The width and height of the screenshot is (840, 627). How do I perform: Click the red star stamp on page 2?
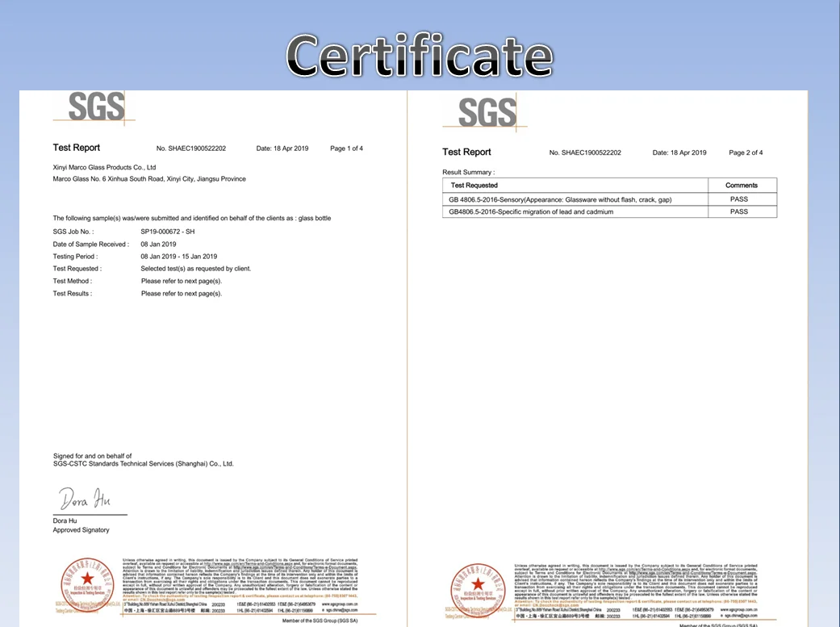(478, 586)
